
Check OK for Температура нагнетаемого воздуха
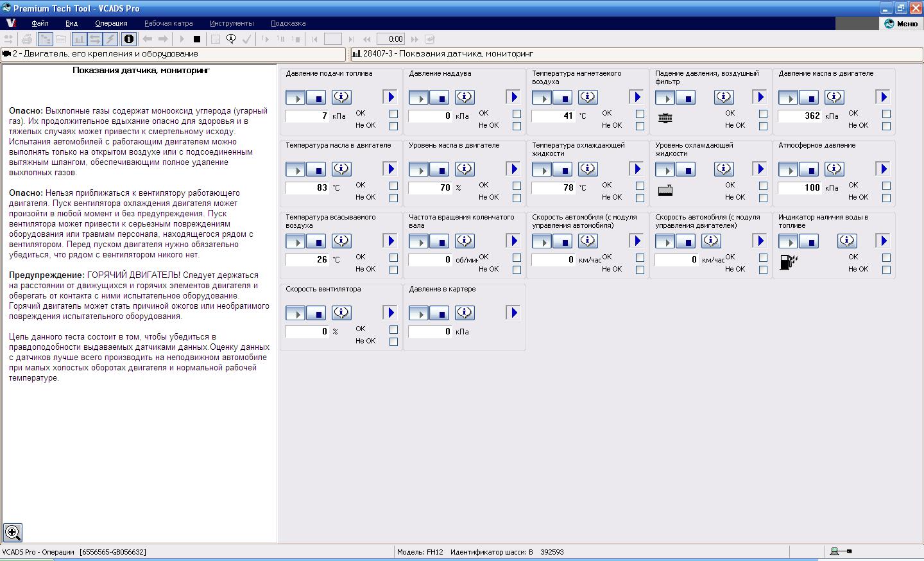[x=640, y=114]
